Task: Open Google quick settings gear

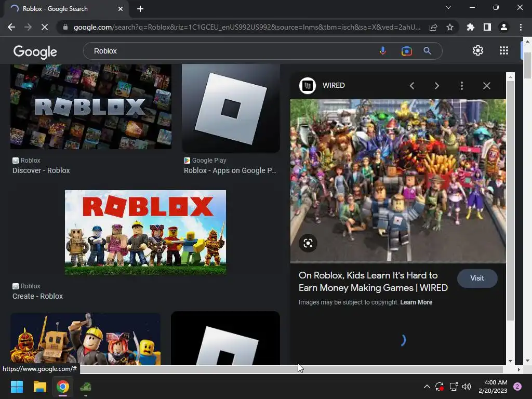Action: 478,50
